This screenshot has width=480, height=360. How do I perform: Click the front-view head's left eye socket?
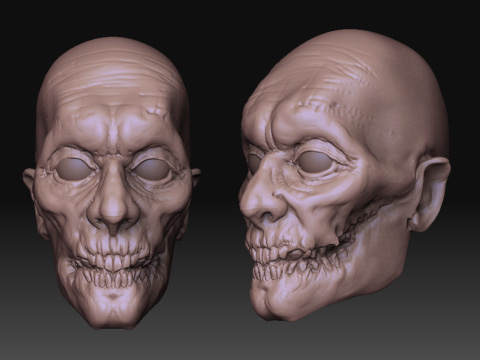click(75, 168)
